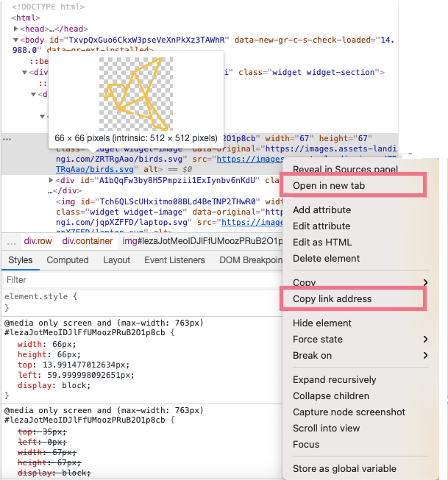Select the img#lezaJotMeoIDJlFfUMooz breadcrumb item
448x480 pixels.
point(202,241)
